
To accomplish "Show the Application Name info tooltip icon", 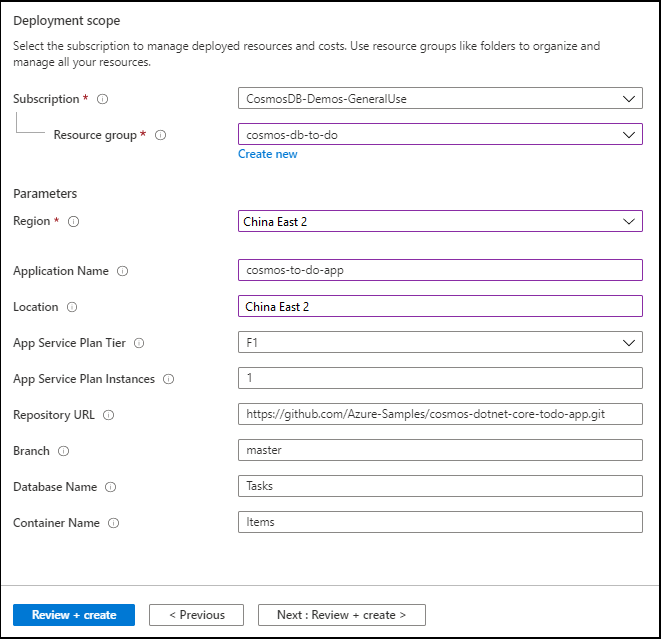I will [122, 271].
